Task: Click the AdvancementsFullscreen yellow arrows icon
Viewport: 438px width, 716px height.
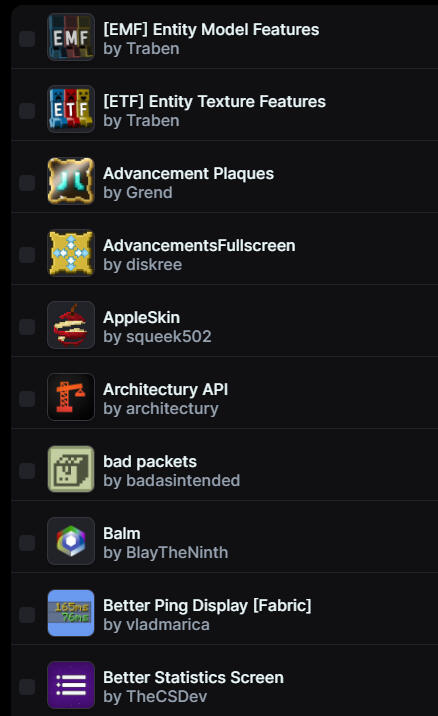Action: 71,253
